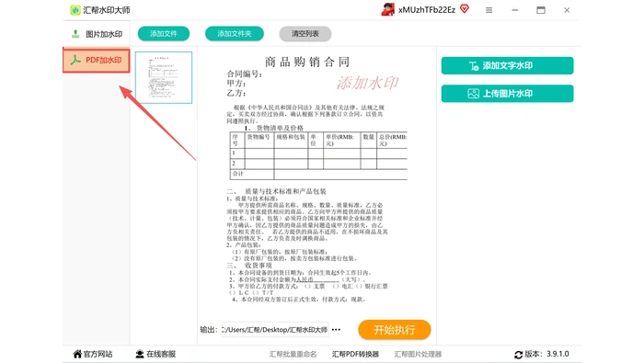Click the 汇帮水印大师 app logo icon
The image size is (644, 363).
(x=75, y=10)
